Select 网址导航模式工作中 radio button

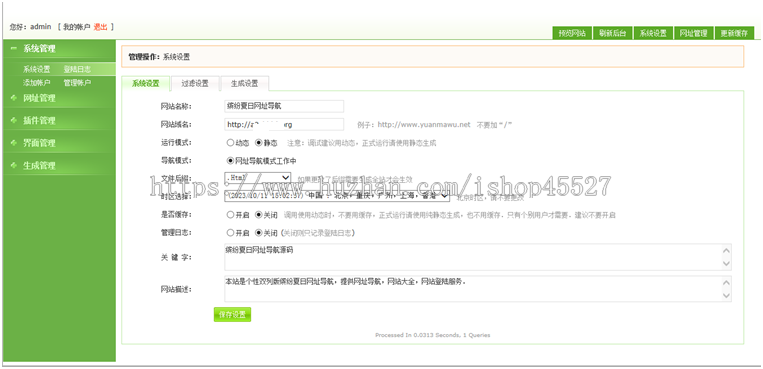pyautogui.click(x=230, y=160)
